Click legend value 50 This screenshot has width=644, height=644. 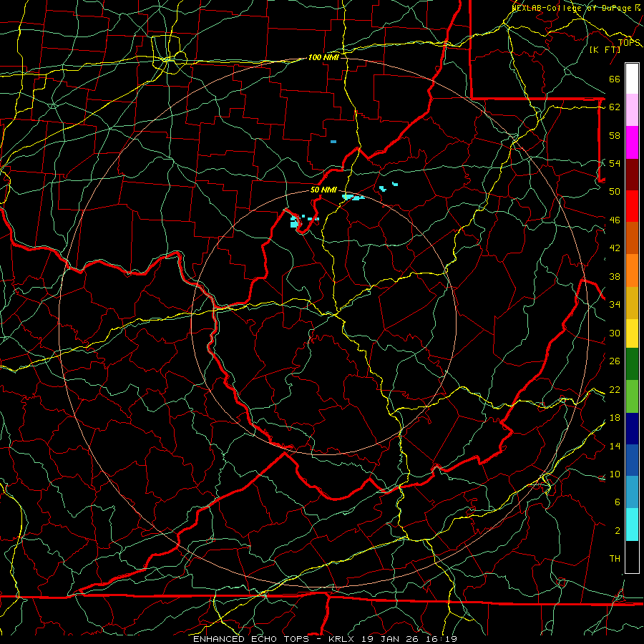coord(615,192)
